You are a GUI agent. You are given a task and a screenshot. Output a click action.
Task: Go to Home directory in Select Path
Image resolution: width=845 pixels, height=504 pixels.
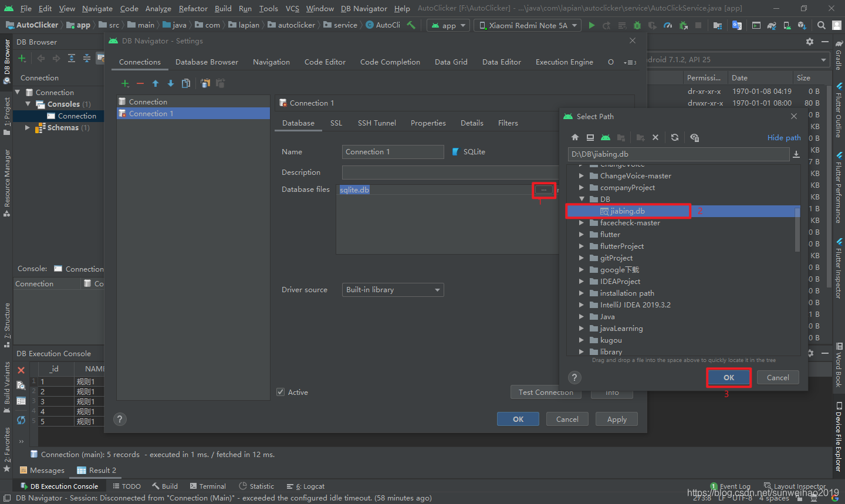tap(575, 137)
